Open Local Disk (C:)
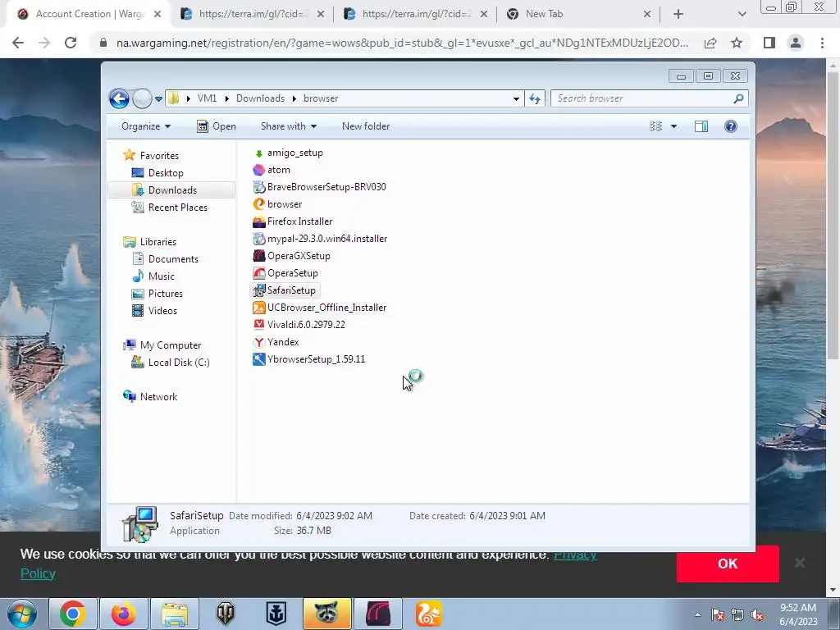The width and height of the screenshot is (840, 630). (x=178, y=363)
